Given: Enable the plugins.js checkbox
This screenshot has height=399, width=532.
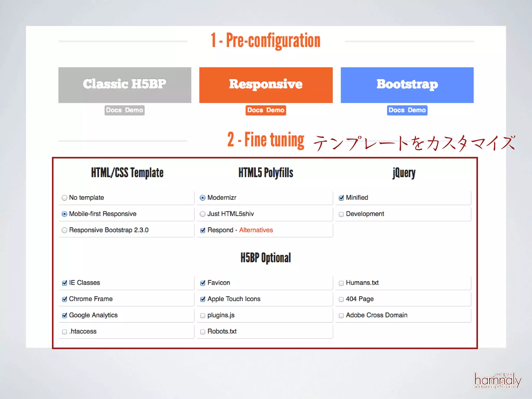Looking at the screenshot, I should coord(203,316).
